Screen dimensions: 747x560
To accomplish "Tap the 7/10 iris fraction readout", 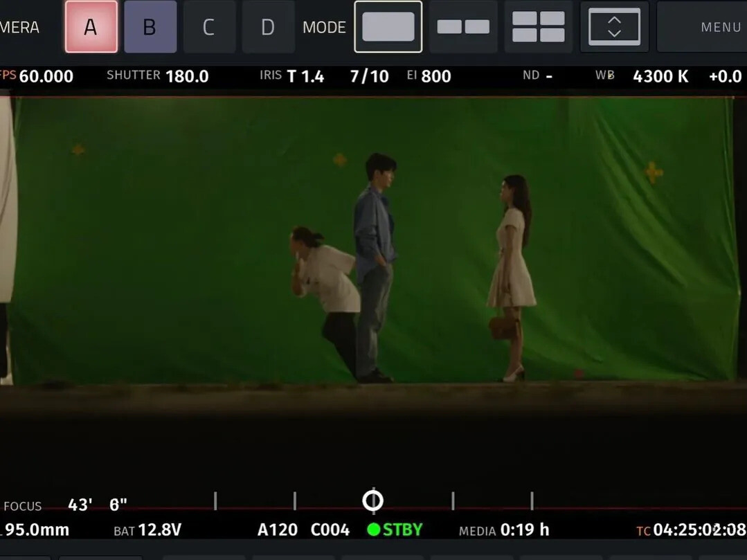I will click(x=369, y=76).
